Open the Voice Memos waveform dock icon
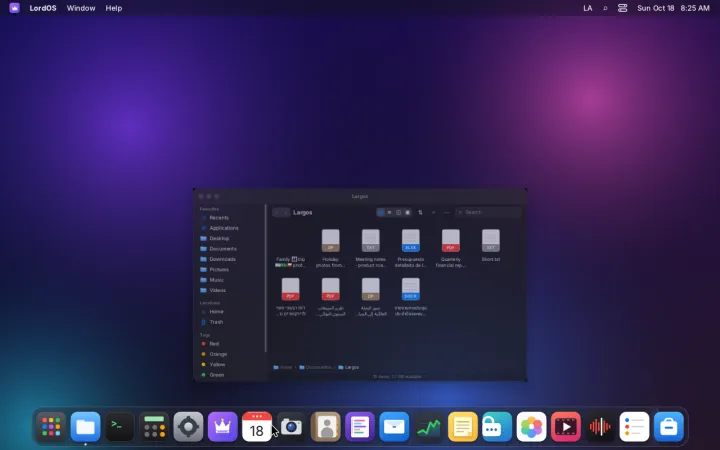720x450 pixels. 600,427
